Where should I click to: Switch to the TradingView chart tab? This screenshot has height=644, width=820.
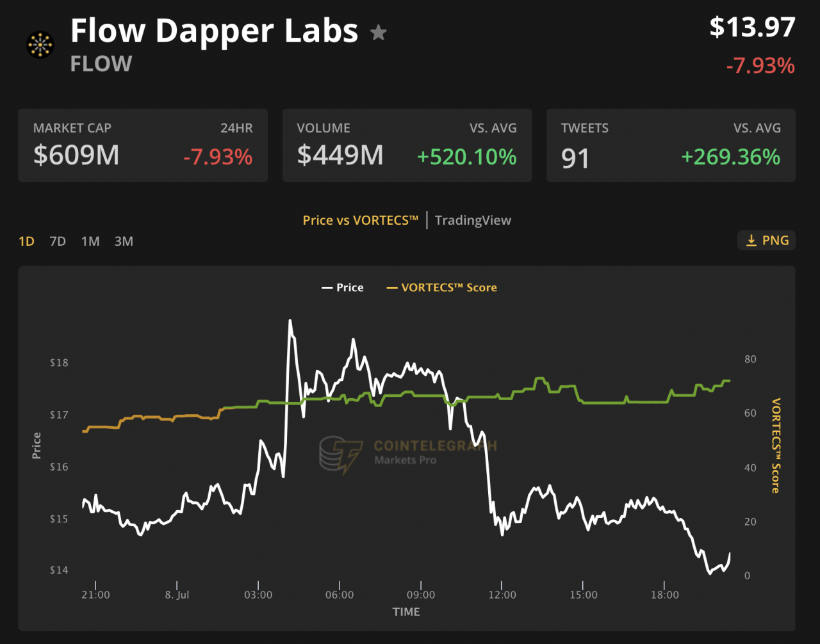click(473, 220)
